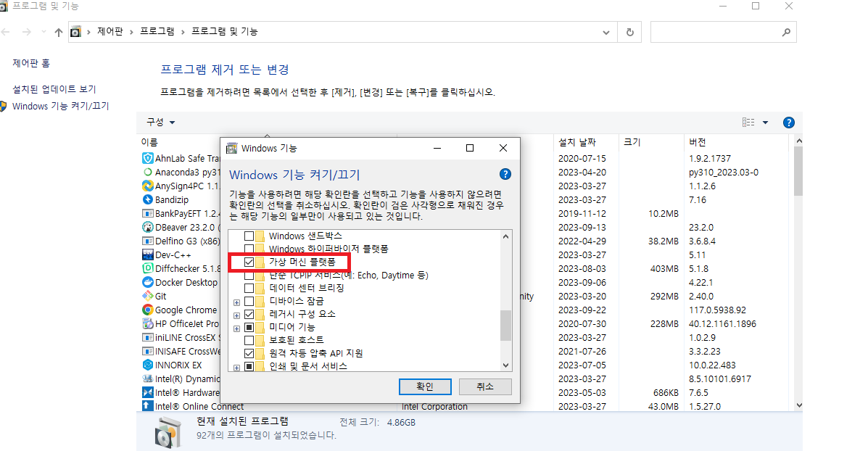Click the HP OfficeJet Pro program icon
The image size is (868, 451).
tap(147, 323)
